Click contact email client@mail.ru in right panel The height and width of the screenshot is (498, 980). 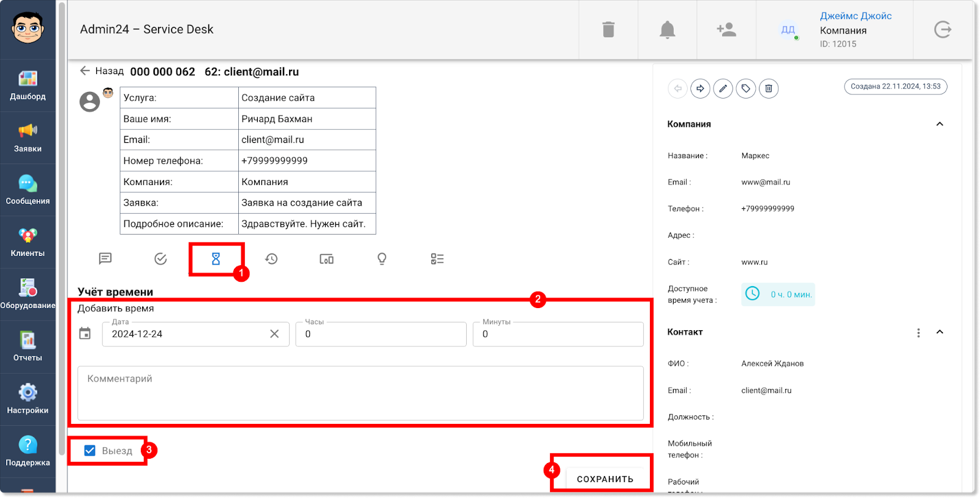click(766, 390)
